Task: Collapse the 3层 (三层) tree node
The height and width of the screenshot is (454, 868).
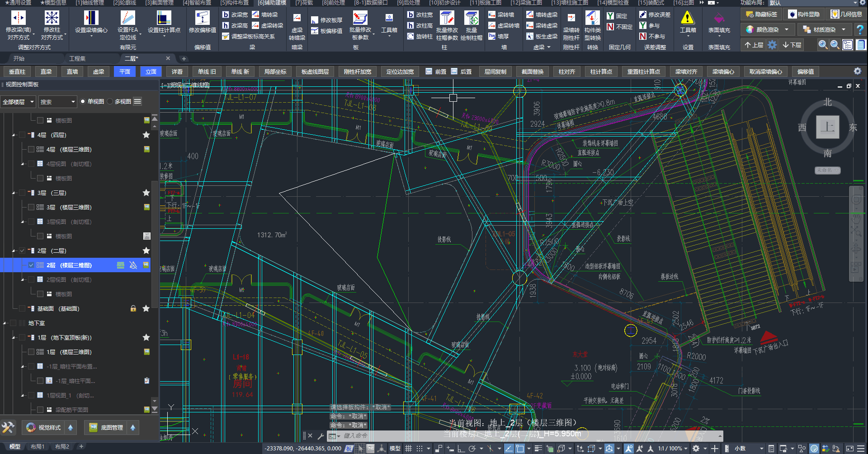Action: coord(14,193)
